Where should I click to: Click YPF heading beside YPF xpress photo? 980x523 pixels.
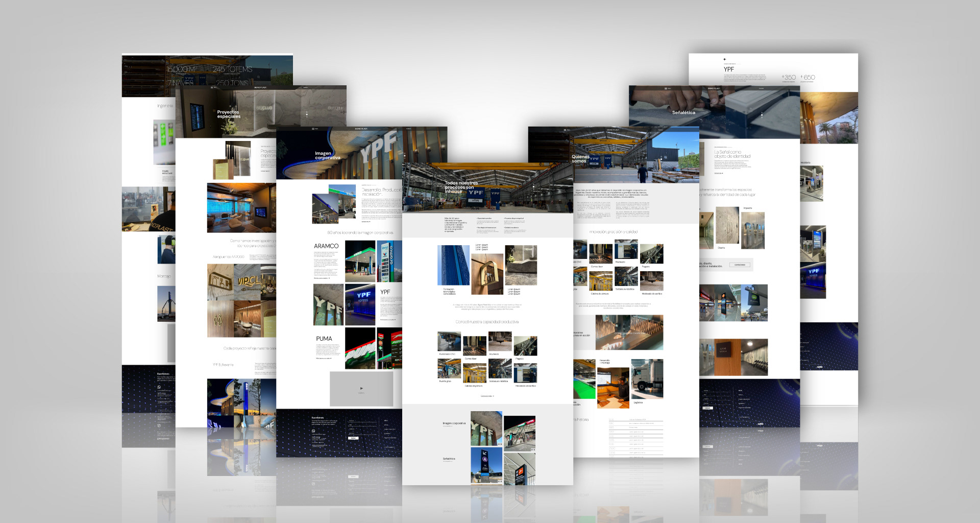[x=385, y=292]
